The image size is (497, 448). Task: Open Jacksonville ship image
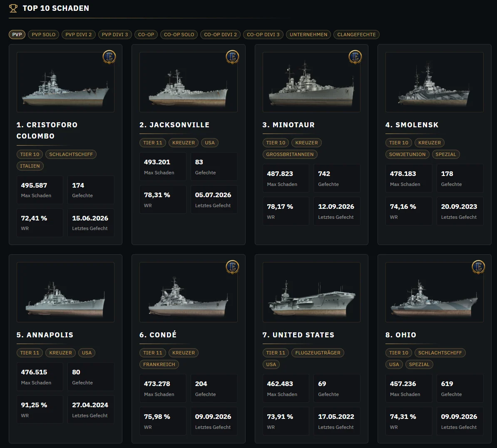click(x=189, y=82)
